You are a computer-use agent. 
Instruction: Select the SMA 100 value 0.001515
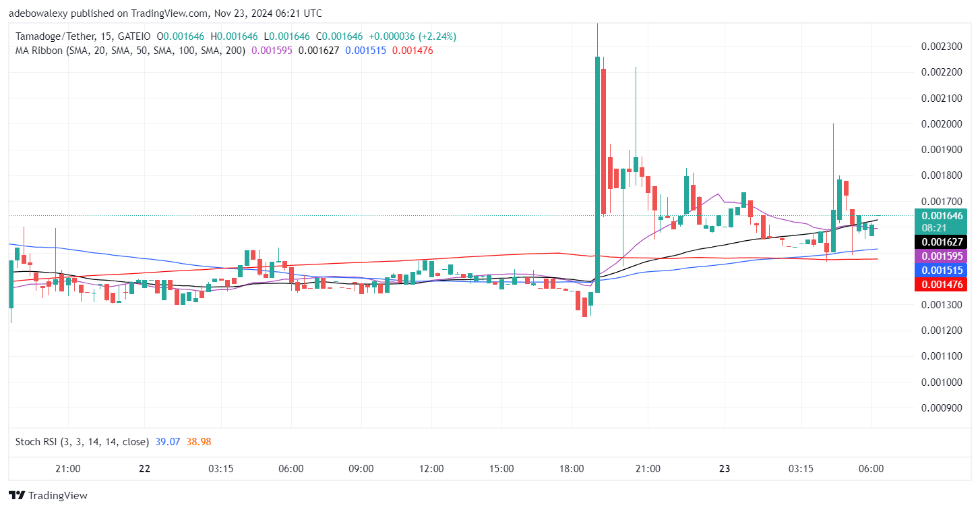click(367, 50)
